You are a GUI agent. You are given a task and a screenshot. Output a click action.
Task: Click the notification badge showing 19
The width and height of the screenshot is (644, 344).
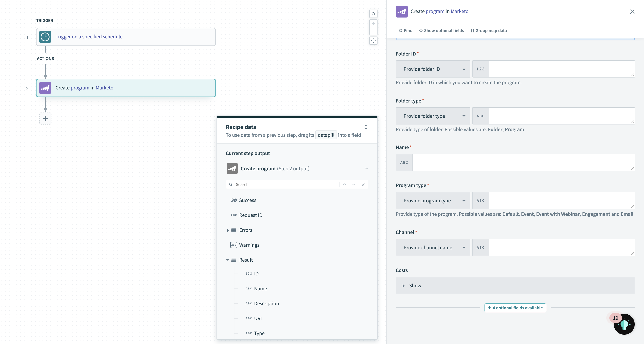(x=615, y=318)
